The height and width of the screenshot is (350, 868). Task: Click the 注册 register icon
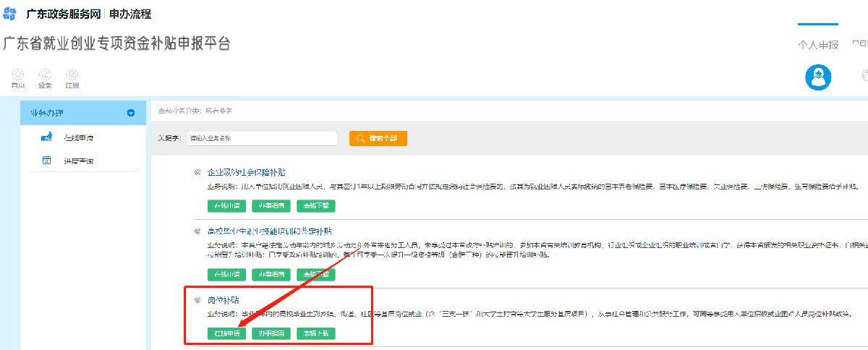72,74
